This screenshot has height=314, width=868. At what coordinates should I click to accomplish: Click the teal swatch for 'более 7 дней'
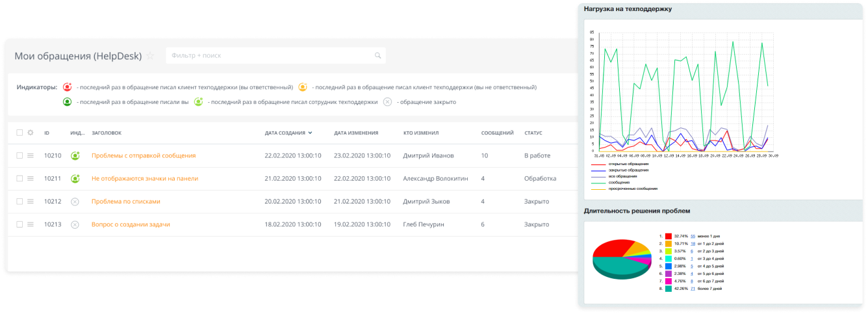pos(669,288)
